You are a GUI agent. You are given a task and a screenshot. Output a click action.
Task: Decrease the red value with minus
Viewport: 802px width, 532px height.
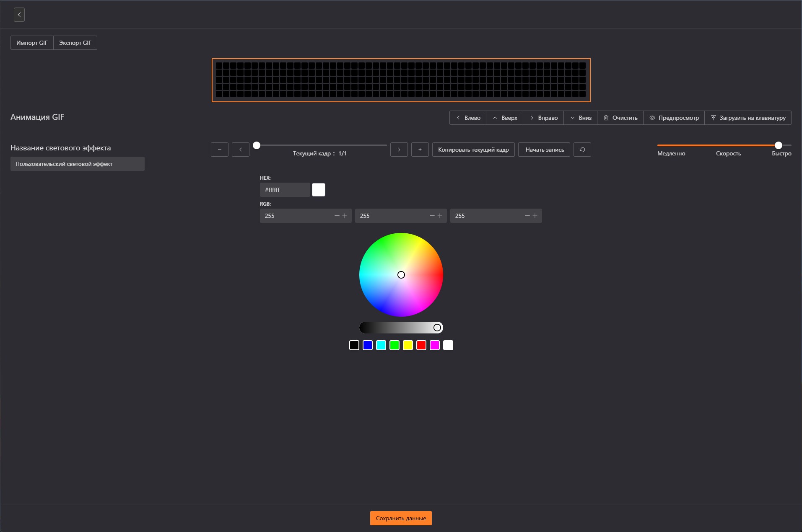pyautogui.click(x=337, y=216)
